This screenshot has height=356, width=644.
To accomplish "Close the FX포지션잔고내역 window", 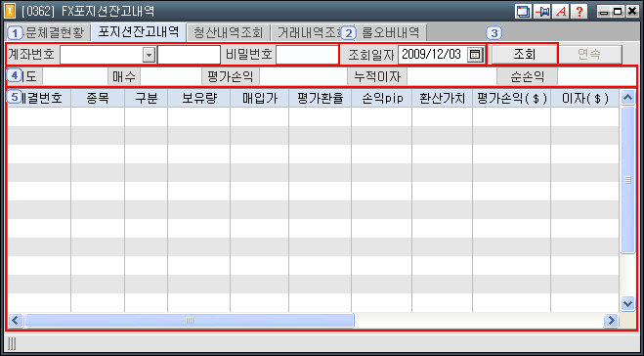I will coord(631,12).
